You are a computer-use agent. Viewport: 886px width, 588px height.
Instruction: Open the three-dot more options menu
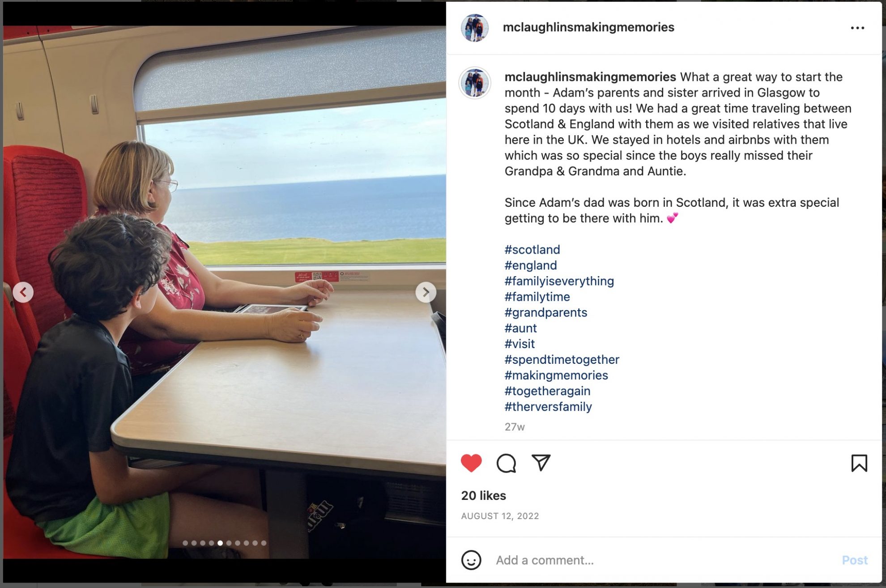click(x=857, y=28)
